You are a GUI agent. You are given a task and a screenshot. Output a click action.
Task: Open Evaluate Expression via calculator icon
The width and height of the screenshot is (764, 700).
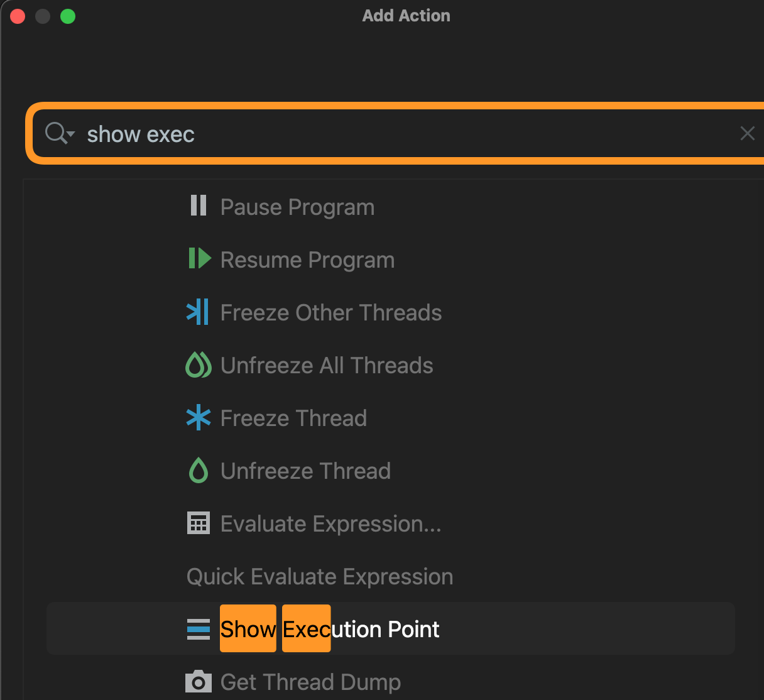click(x=199, y=523)
